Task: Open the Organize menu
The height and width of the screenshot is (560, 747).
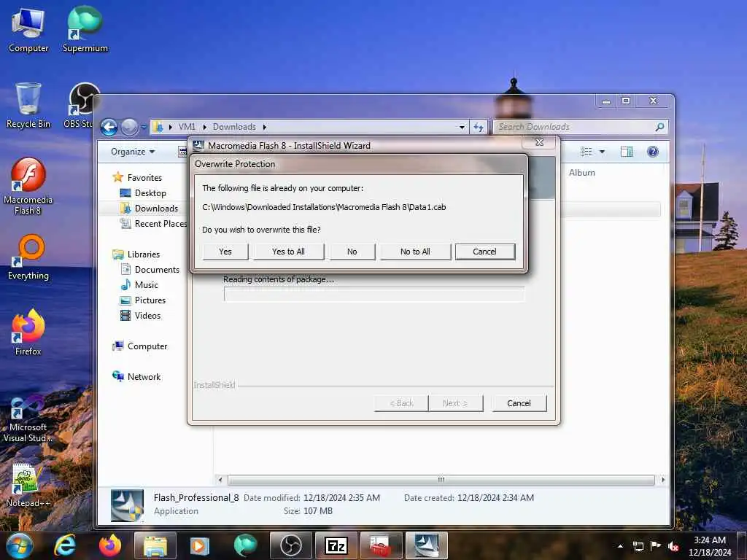Action: 133,152
